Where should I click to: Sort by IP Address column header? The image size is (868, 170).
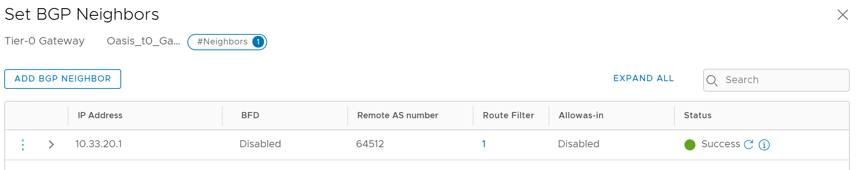click(x=100, y=115)
